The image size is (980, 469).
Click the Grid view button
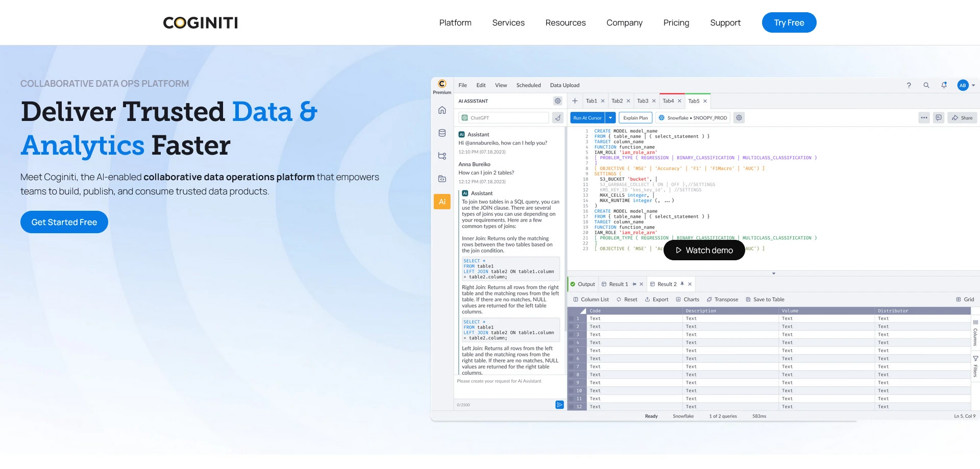point(965,300)
